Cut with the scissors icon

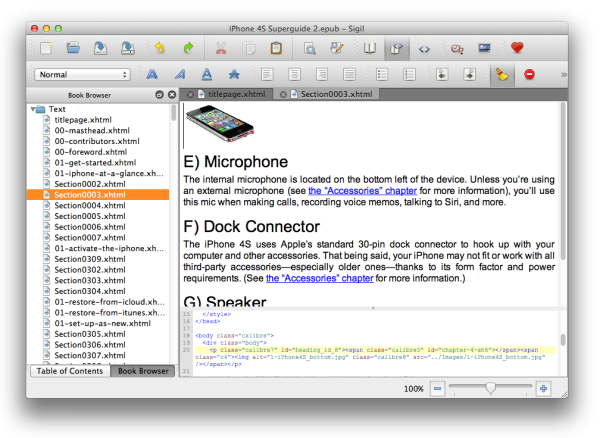(221, 48)
